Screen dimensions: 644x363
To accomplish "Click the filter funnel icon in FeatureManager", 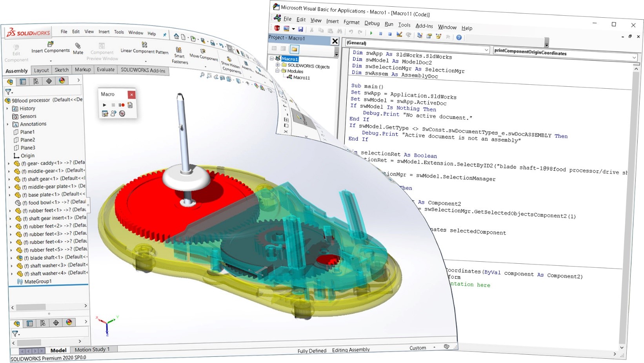I will pyautogui.click(x=8, y=91).
